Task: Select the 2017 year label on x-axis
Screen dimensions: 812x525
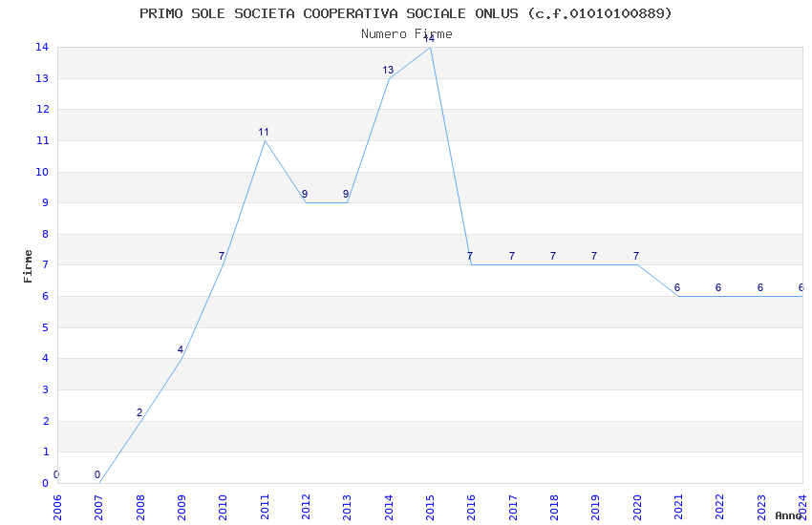Action: (x=513, y=507)
